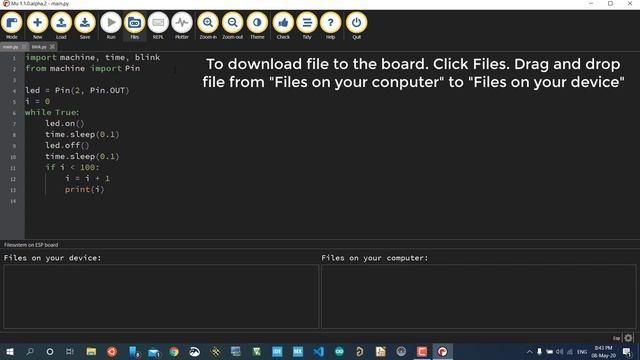Open Google Chrome from taskbar
The image size is (640, 360).
[x=174, y=351]
